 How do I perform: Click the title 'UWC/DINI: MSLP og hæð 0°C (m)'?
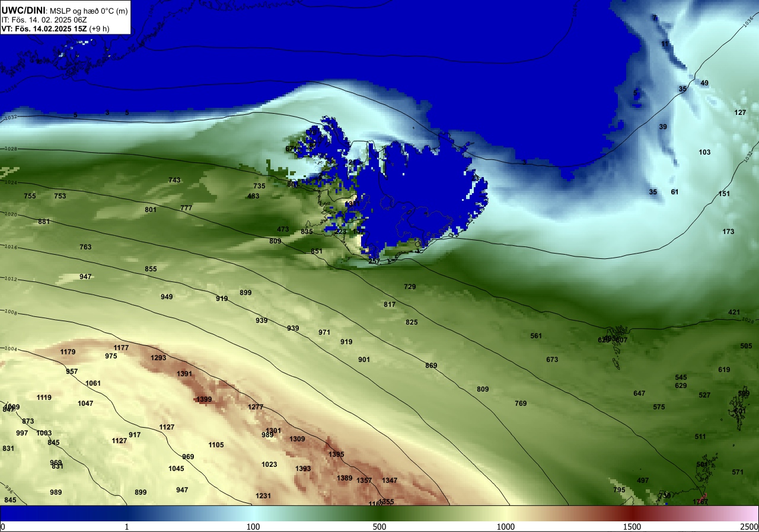64,10
